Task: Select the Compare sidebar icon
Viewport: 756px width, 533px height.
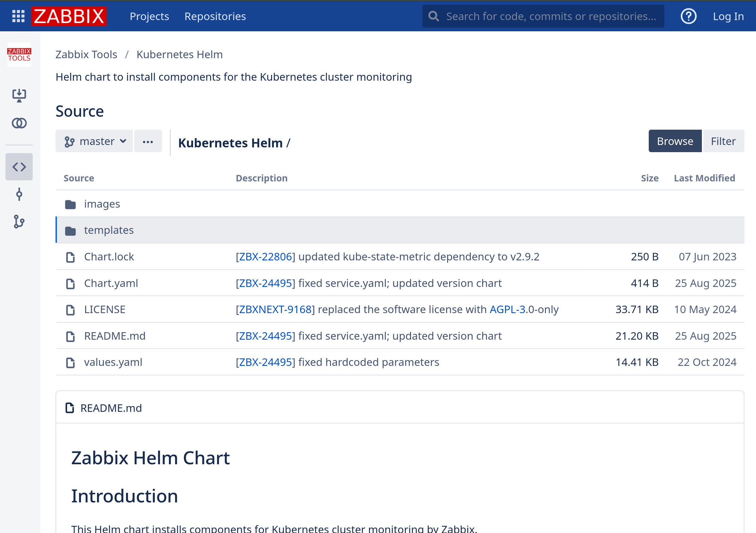Action: coord(19,123)
